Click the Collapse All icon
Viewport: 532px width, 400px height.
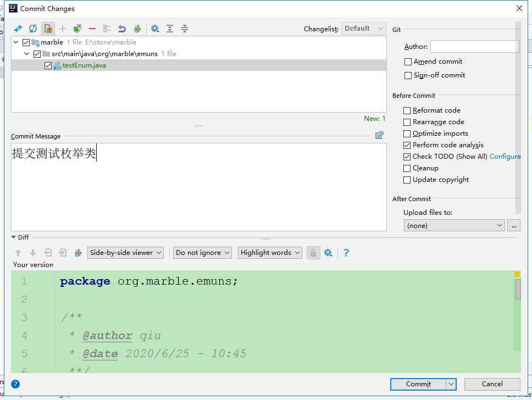point(185,29)
